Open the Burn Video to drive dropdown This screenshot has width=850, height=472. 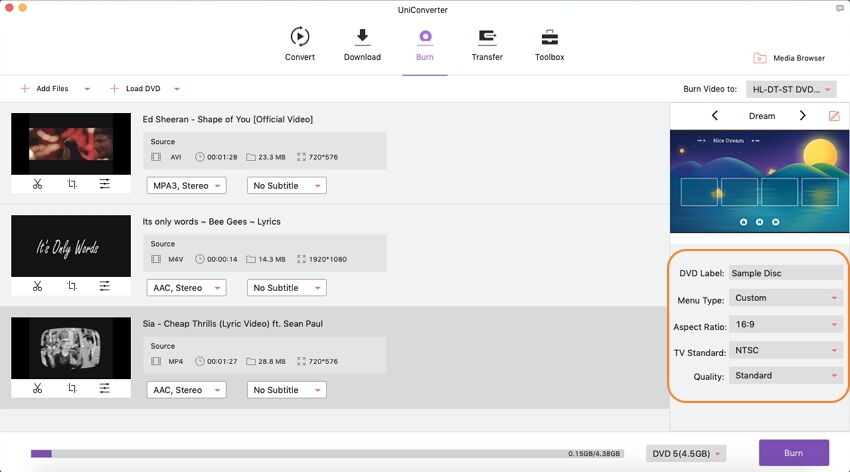pyautogui.click(x=791, y=89)
